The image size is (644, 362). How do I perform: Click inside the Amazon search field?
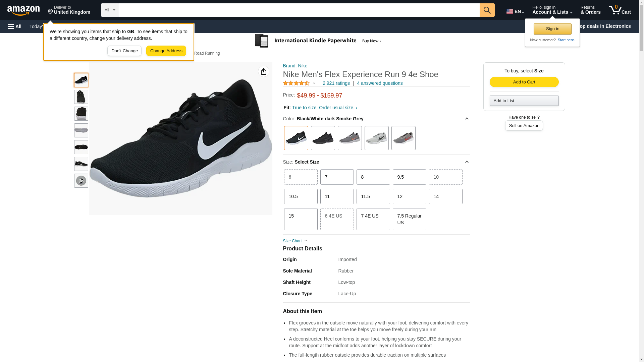click(x=299, y=10)
